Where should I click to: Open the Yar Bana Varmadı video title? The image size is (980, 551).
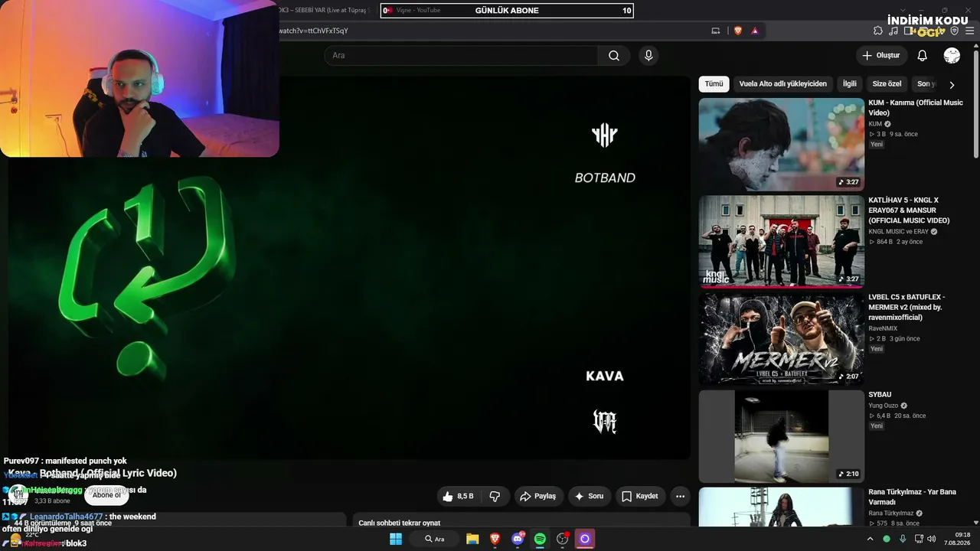click(913, 497)
